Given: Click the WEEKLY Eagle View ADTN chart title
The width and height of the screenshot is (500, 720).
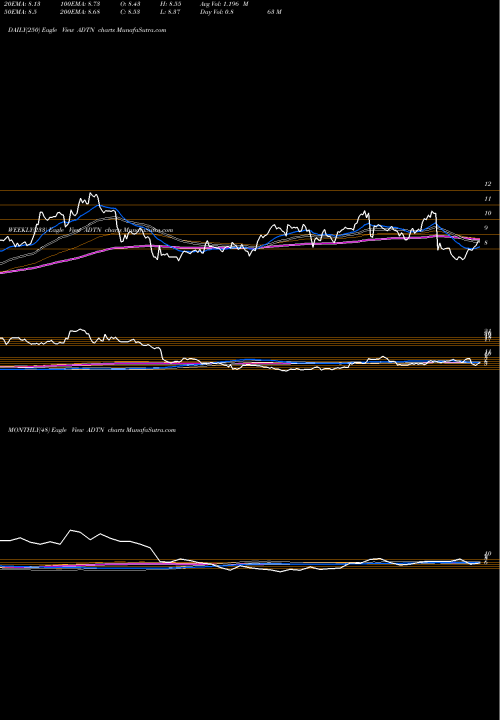Looking at the screenshot, I should point(90,230).
